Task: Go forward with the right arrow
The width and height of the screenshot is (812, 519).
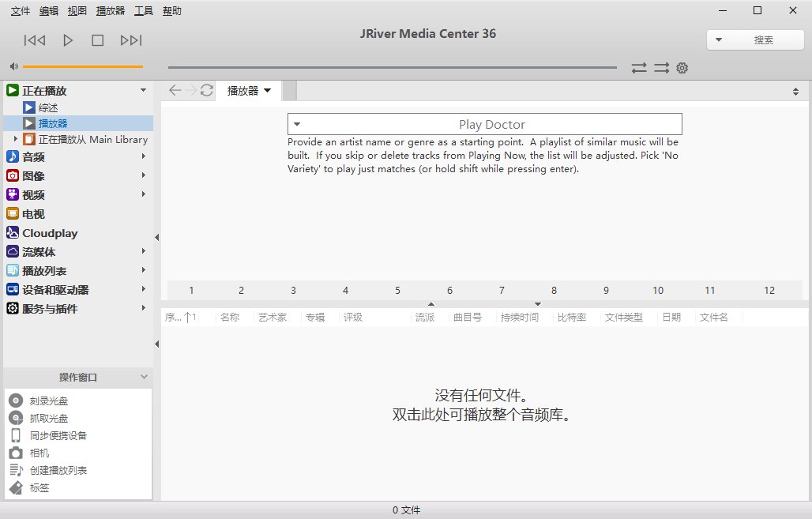Action: point(191,91)
